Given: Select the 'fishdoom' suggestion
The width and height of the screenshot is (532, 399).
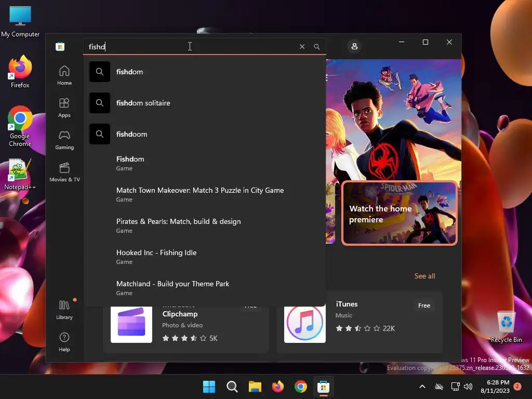Looking at the screenshot, I should pos(205,134).
